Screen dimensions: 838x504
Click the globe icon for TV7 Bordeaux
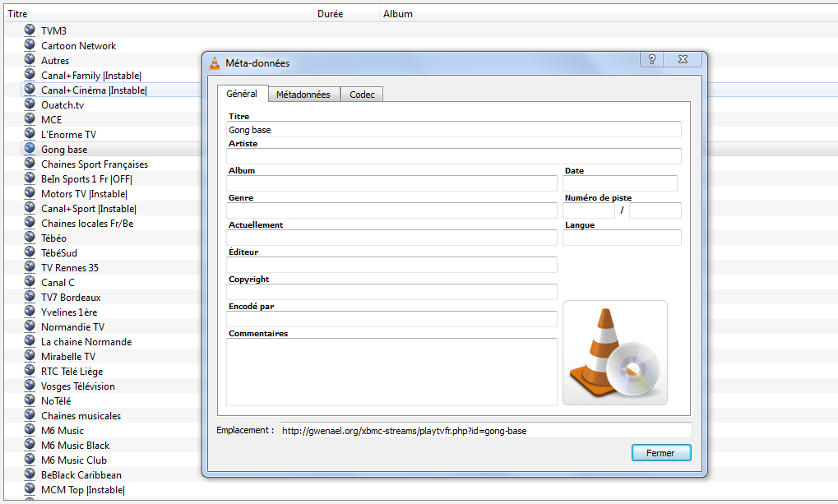tap(30, 296)
